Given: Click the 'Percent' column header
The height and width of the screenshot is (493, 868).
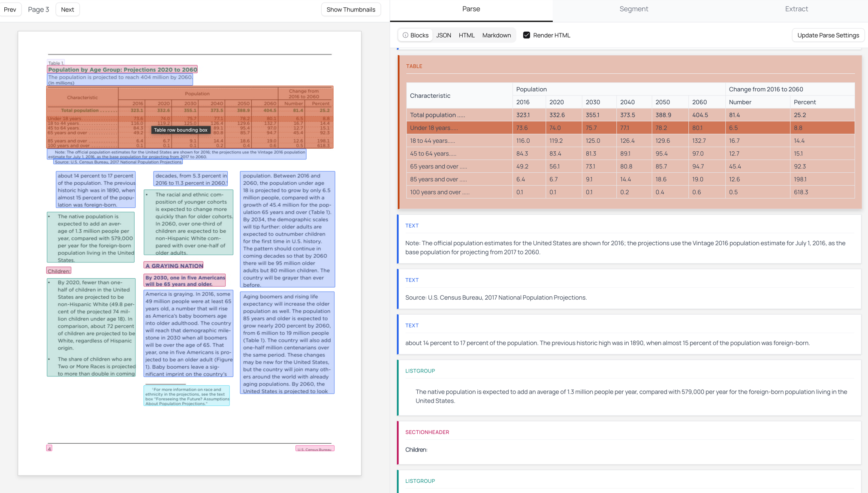Looking at the screenshot, I should [822, 102].
